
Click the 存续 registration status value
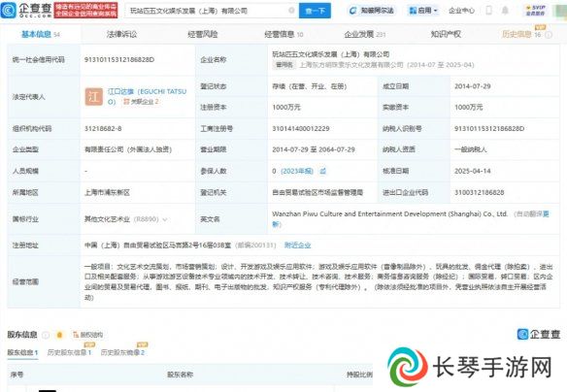(x=309, y=86)
